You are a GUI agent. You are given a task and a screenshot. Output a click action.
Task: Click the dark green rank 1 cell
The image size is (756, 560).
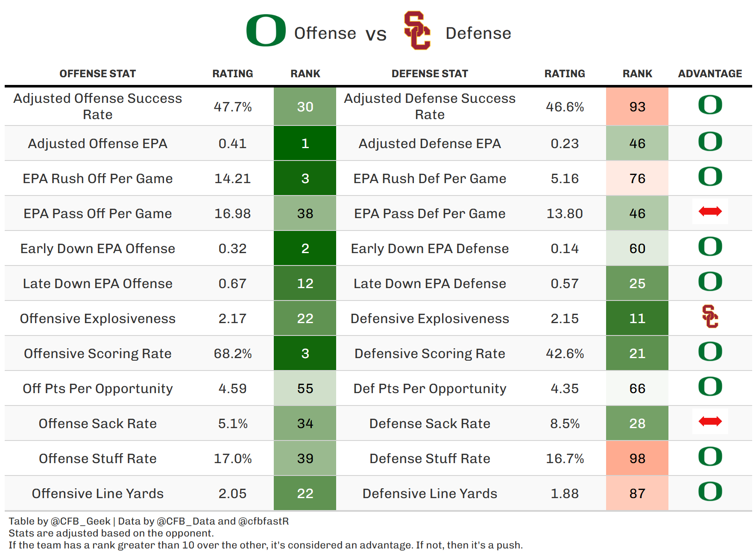coord(305,143)
